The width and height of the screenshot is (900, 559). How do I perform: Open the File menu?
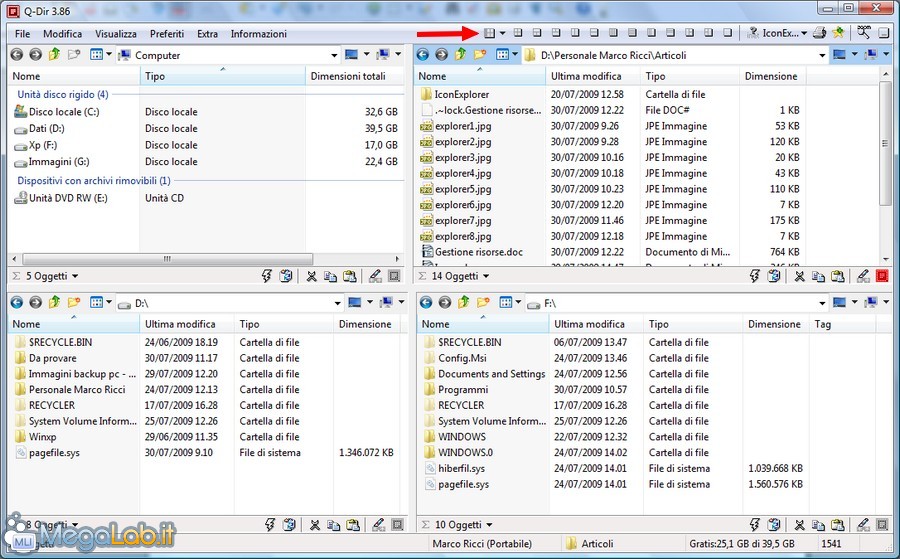[22, 34]
